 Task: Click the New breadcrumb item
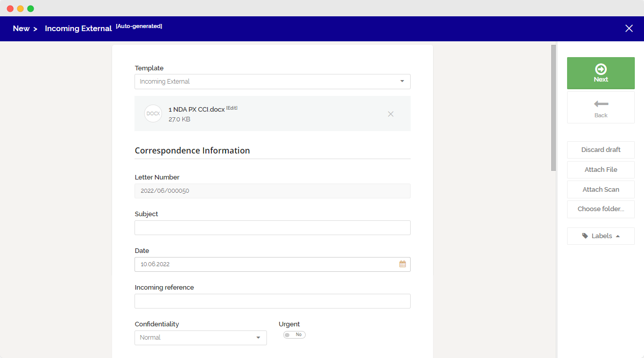point(21,29)
